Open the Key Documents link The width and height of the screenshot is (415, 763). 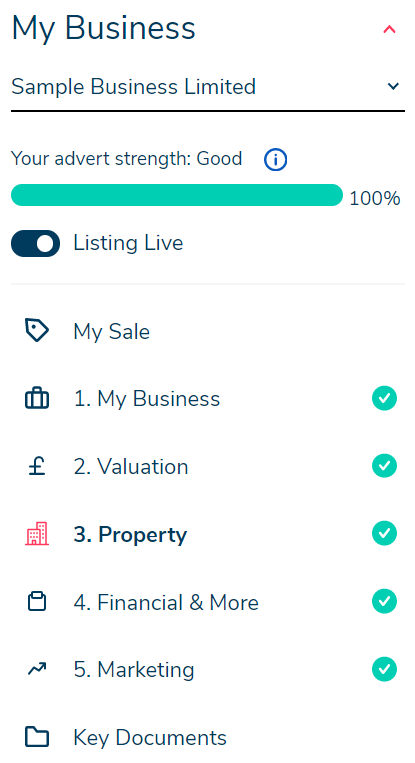pyautogui.click(x=150, y=738)
